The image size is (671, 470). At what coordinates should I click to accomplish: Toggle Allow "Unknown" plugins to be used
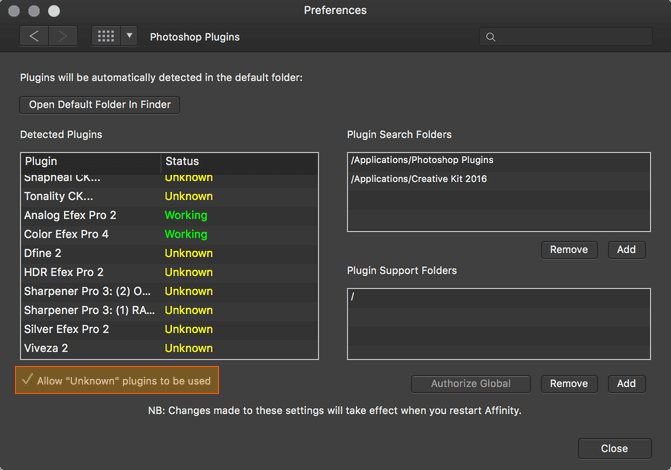click(117, 381)
